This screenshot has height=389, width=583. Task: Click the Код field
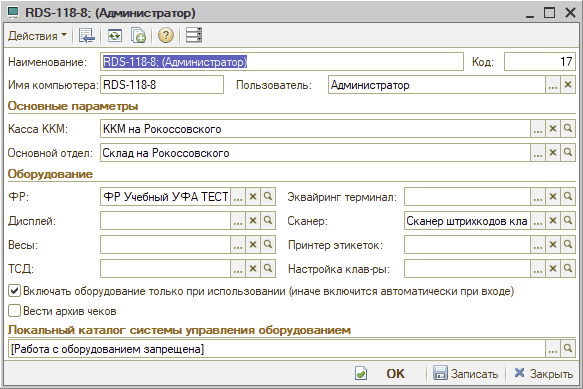point(539,62)
